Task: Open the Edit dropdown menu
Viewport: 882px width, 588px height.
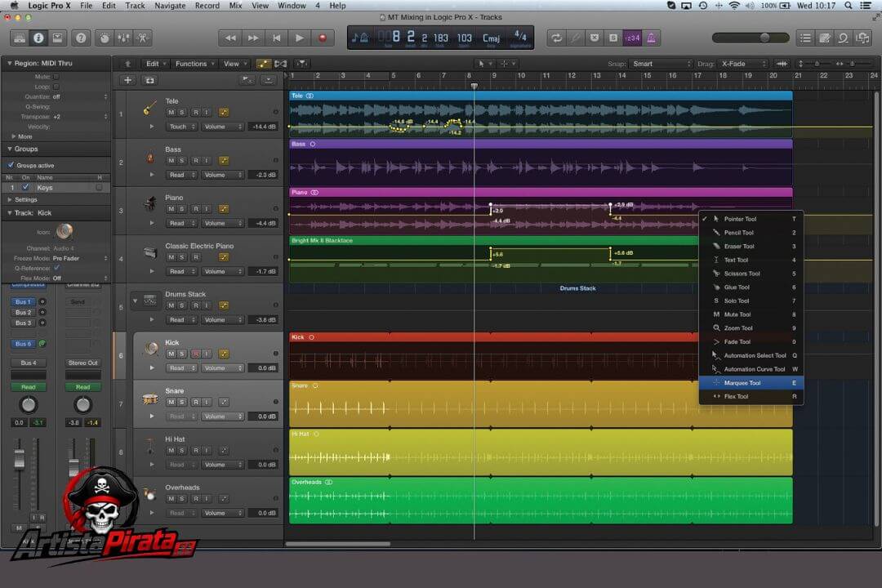Action: tap(155, 65)
